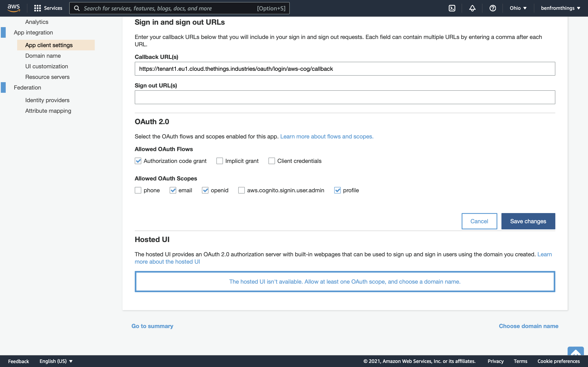Image resolution: width=588 pixels, height=367 pixels.
Task: Click into the Sign out URL(s) field
Action: click(345, 97)
